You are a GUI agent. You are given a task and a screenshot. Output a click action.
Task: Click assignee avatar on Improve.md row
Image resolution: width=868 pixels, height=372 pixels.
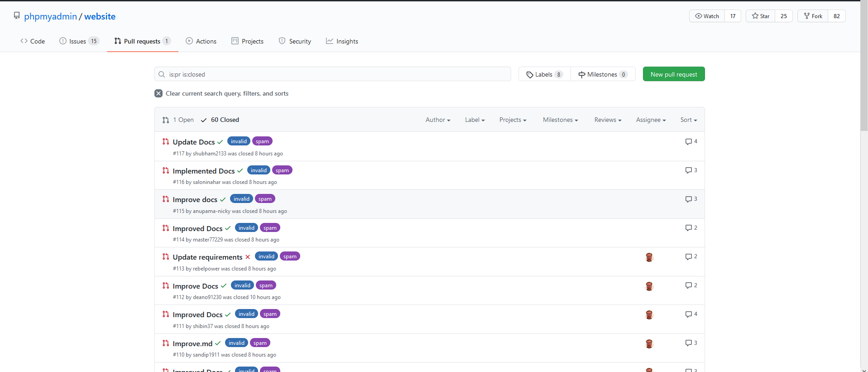(649, 344)
